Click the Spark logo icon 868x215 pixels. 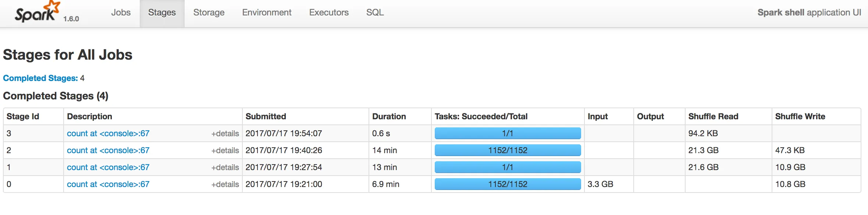pyautogui.click(x=37, y=13)
